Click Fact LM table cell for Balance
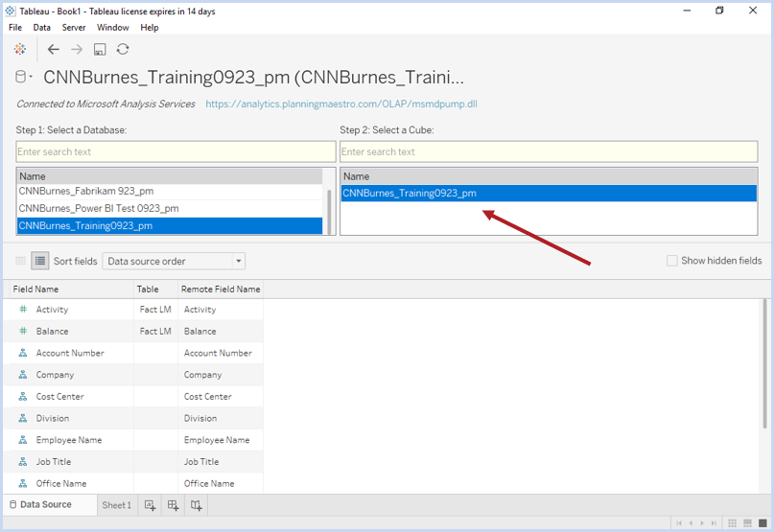 (x=155, y=331)
